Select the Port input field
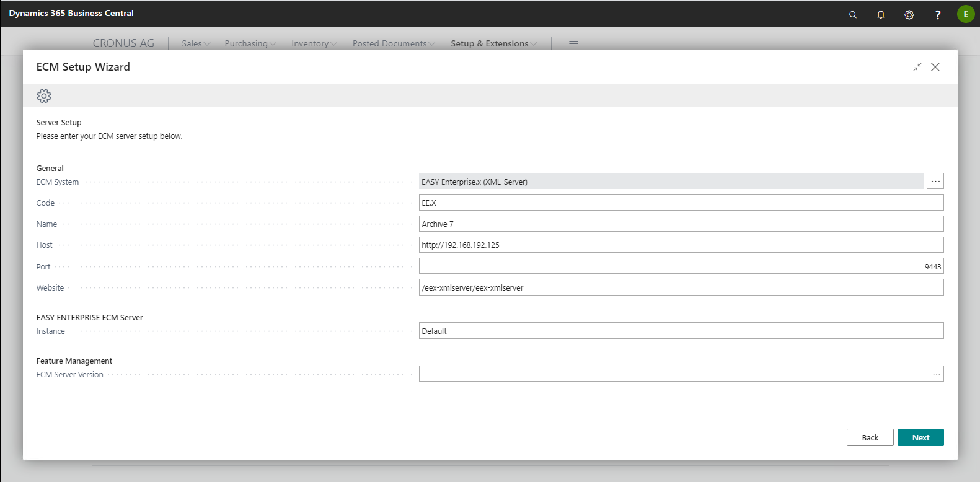The image size is (980, 482). 681,266
